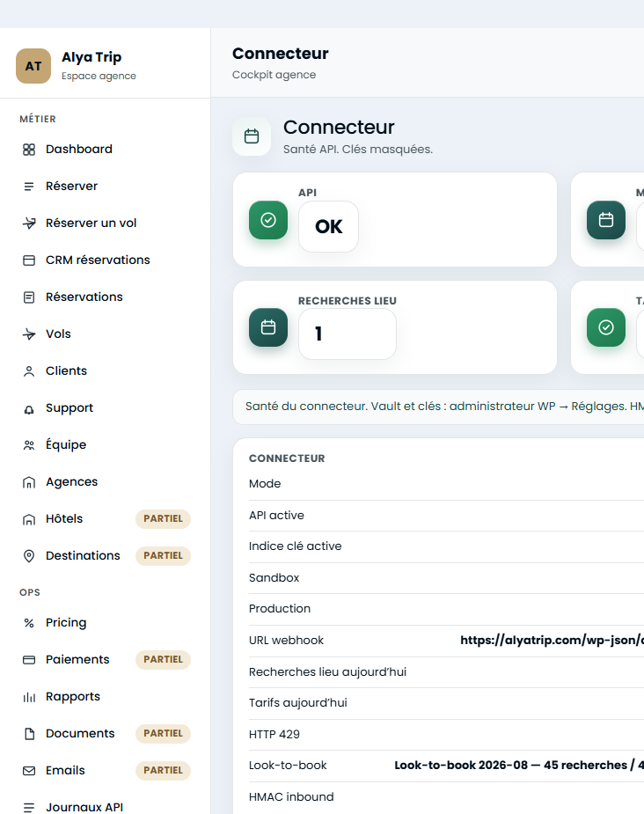Open the Réserver menu item
This screenshot has height=814, width=644.
106,187
